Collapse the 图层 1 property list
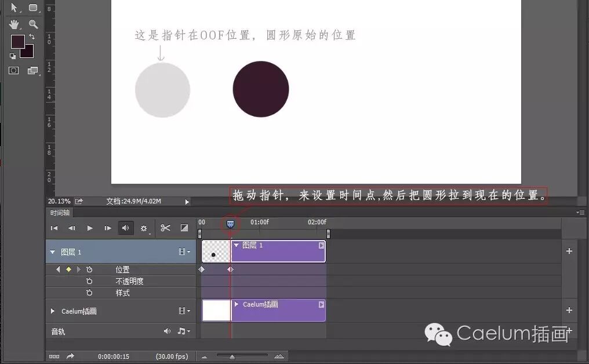Screen dimensions: 589x364 pyautogui.click(x=52, y=252)
